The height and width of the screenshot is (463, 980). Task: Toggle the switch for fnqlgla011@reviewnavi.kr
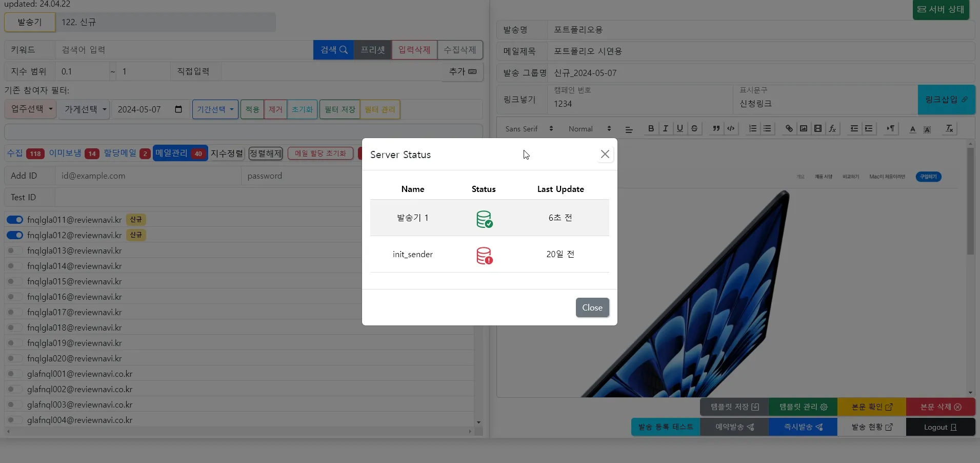pyautogui.click(x=15, y=220)
